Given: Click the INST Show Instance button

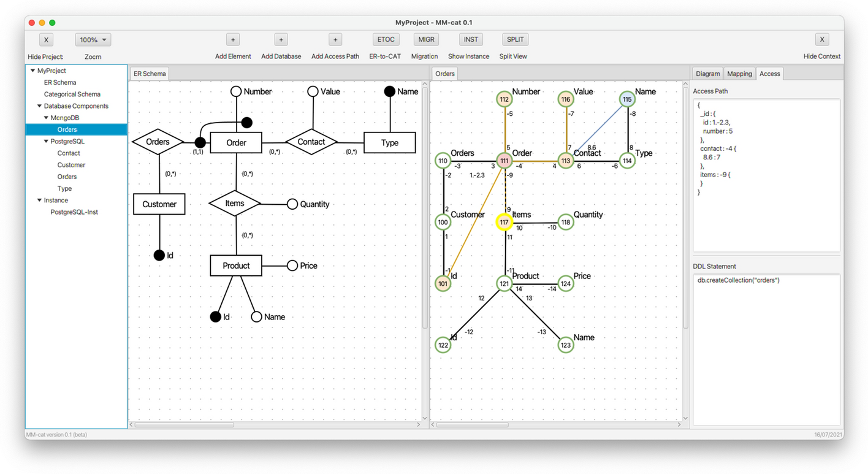Looking at the screenshot, I should point(471,40).
